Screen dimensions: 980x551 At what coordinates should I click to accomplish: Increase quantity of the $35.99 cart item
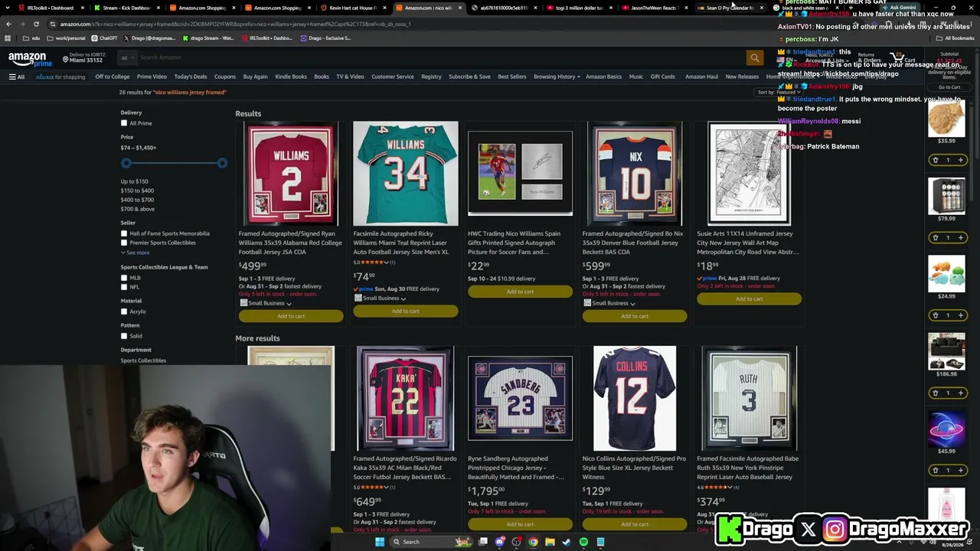tap(960, 160)
